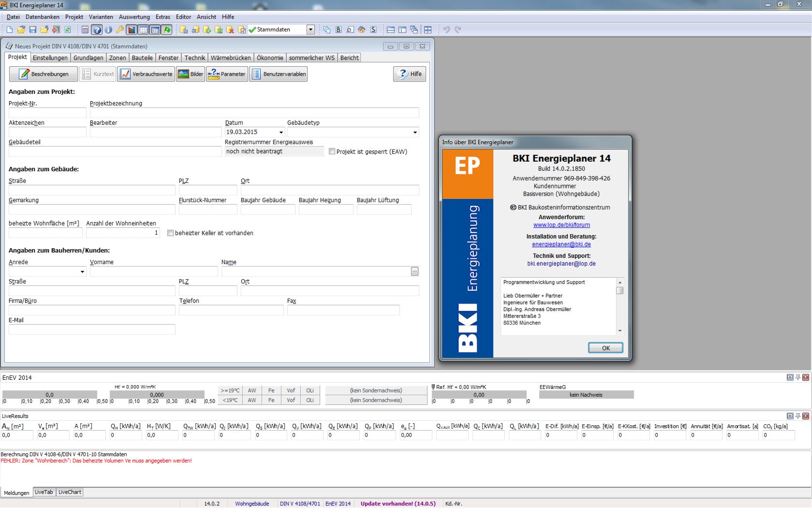Click the Bearbeiter input field

156,132
